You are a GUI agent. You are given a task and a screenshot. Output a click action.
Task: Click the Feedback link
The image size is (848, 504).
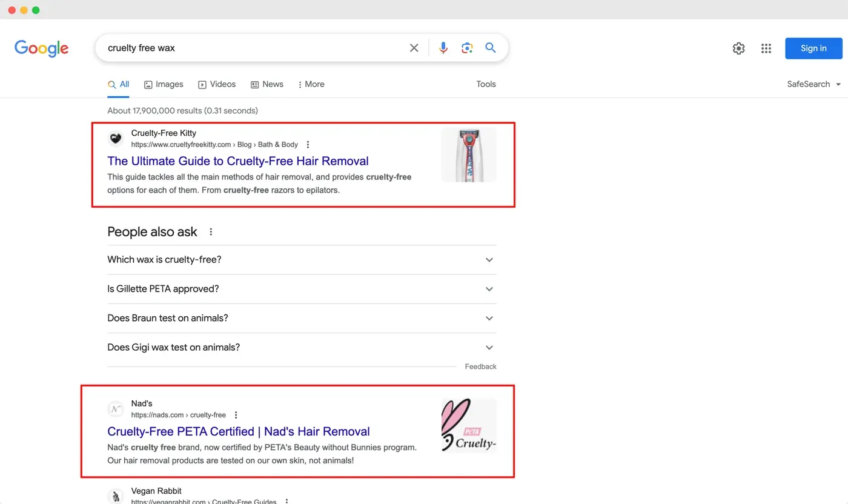(x=480, y=366)
